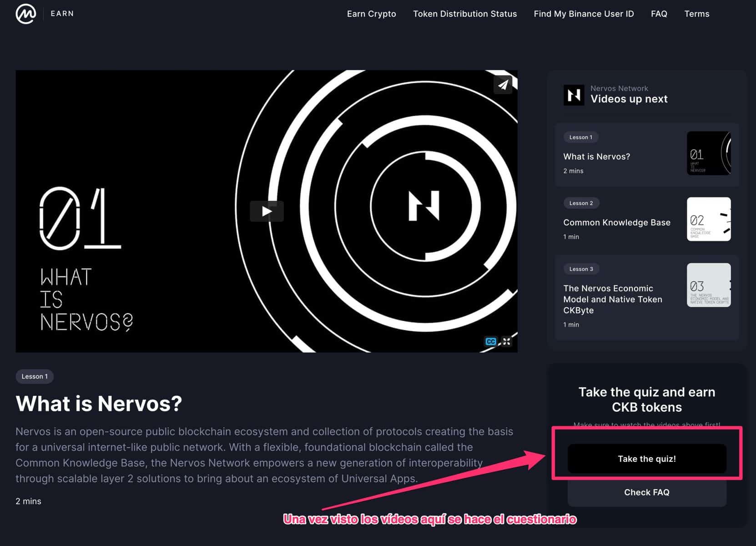
Task: Open the 01 lesson thumbnail
Action: click(708, 153)
